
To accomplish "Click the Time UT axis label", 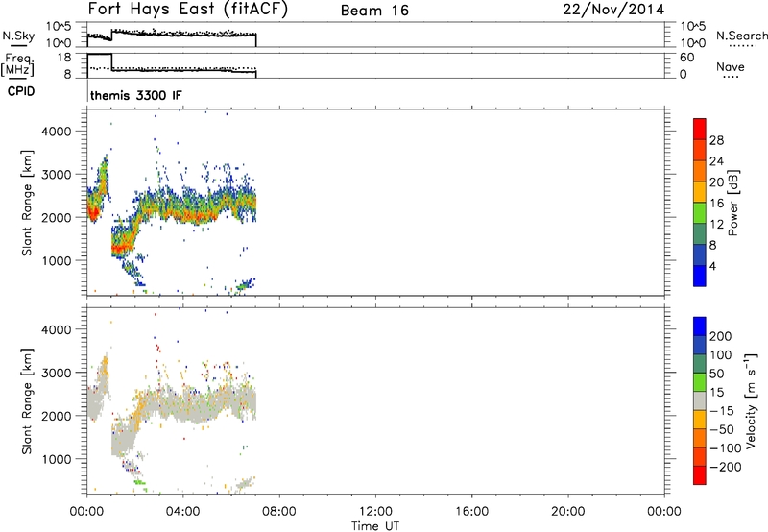I will 375,526.
